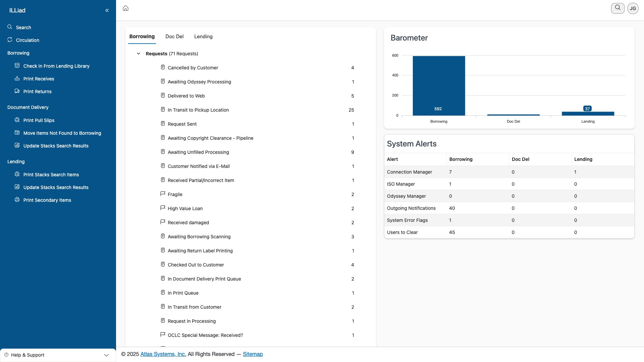Click the Circulation sidebar icon
Image resolution: width=644 pixels, height=362 pixels.
10,40
